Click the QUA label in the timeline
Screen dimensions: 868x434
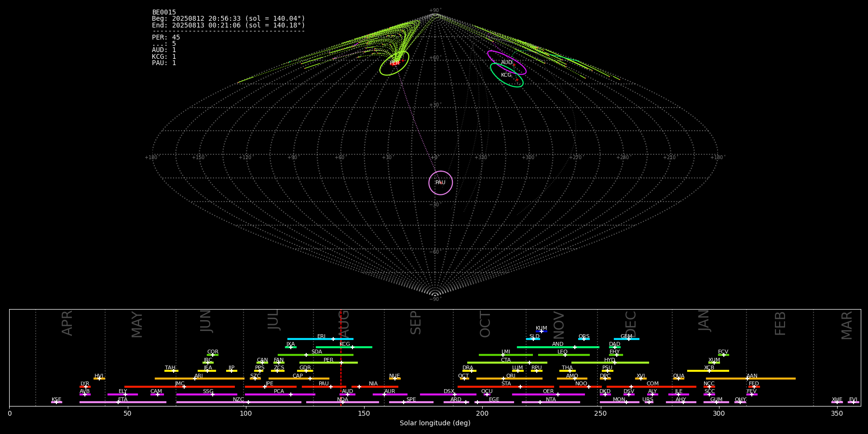click(678, 376)
